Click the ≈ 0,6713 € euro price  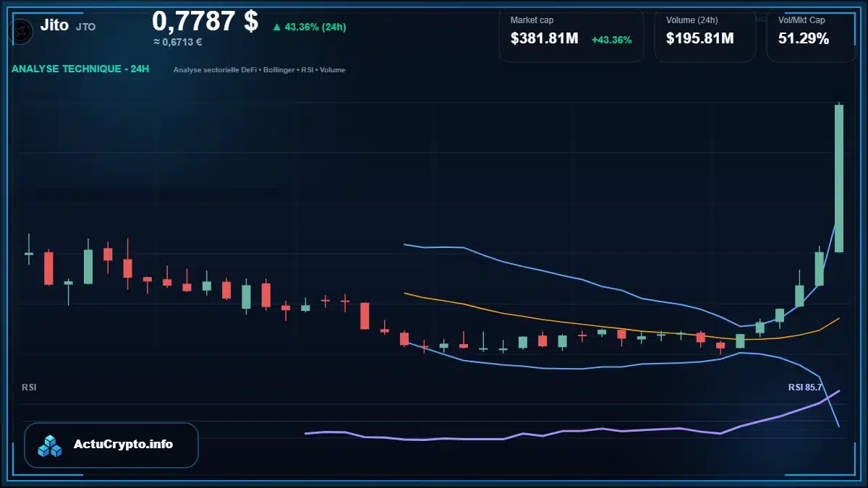click(178, 42)
